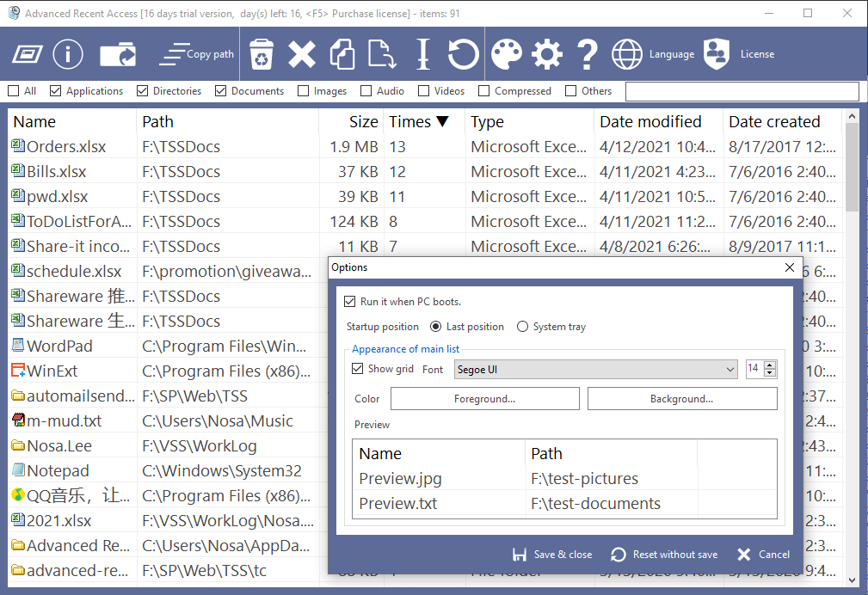The height and width of the screenshot is (595, 868).
Task: Click the Foreground color button
Action: point(484,398)
